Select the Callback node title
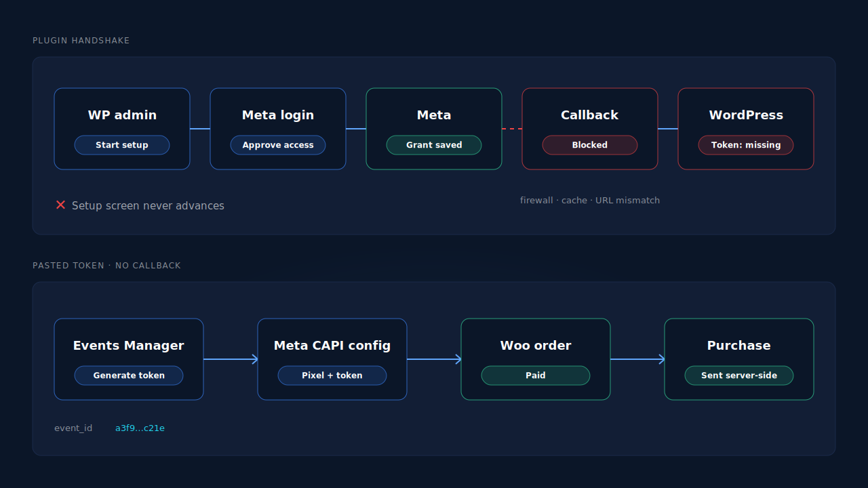The image size is (868, 488). (590, 115)
